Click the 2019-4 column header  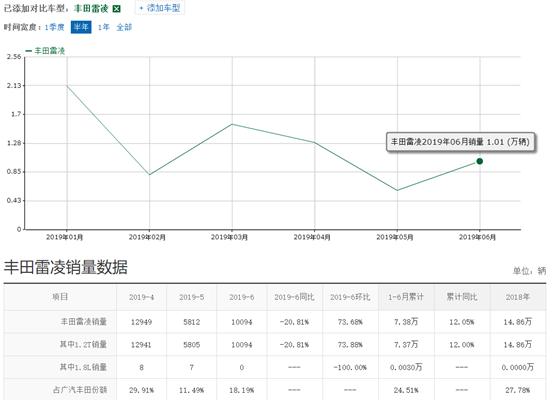point(141,297)
